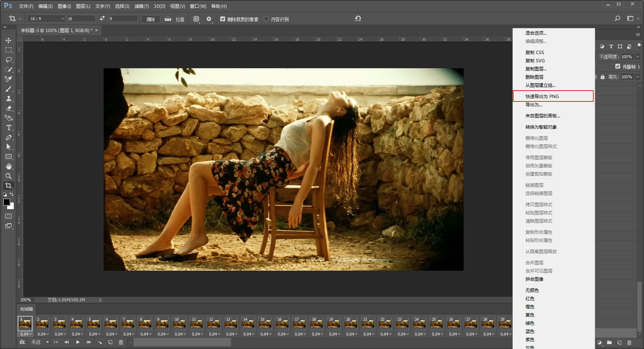Select the Eraser tool
The height and width of the screenshot is (349, 644).
tap(9, 108)
